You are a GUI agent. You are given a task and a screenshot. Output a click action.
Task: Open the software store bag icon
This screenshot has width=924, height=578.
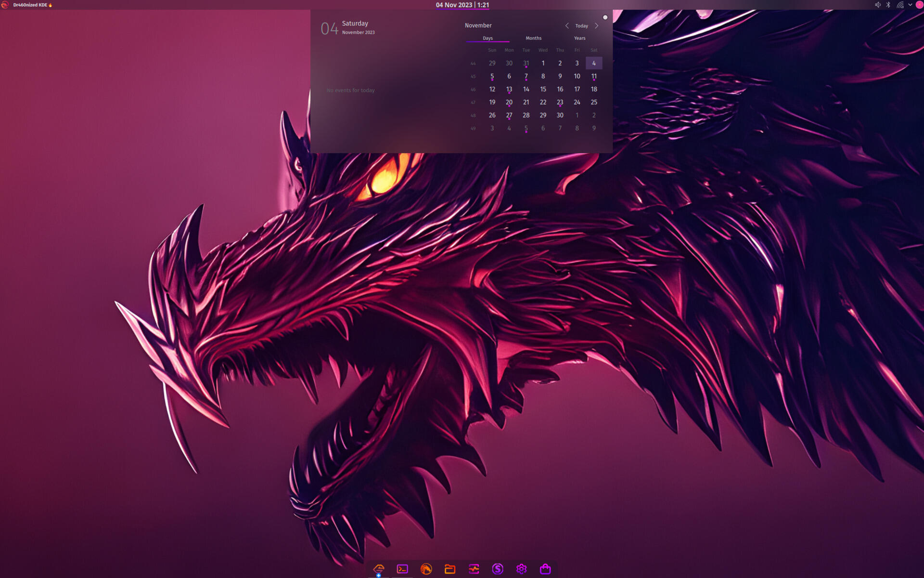545,569
